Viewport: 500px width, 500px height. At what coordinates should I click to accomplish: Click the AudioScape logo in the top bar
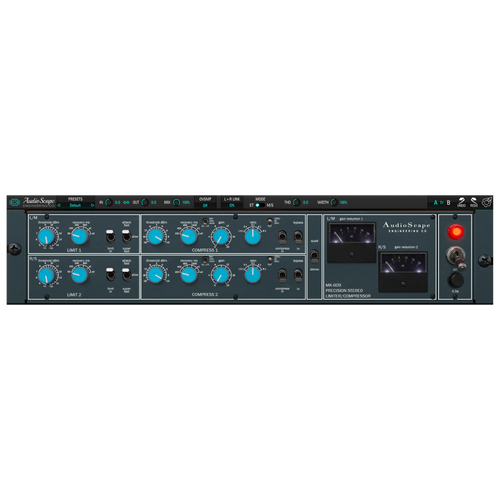click(x=39, y=202)
